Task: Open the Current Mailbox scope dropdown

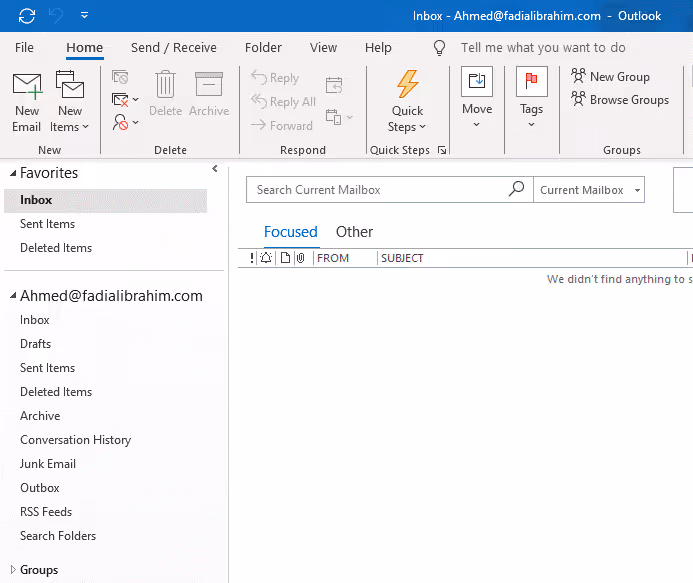Action: [x=589, y=190]
